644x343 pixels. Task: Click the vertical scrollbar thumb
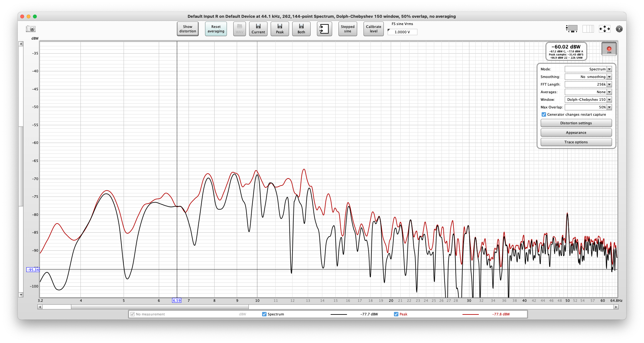21,166
